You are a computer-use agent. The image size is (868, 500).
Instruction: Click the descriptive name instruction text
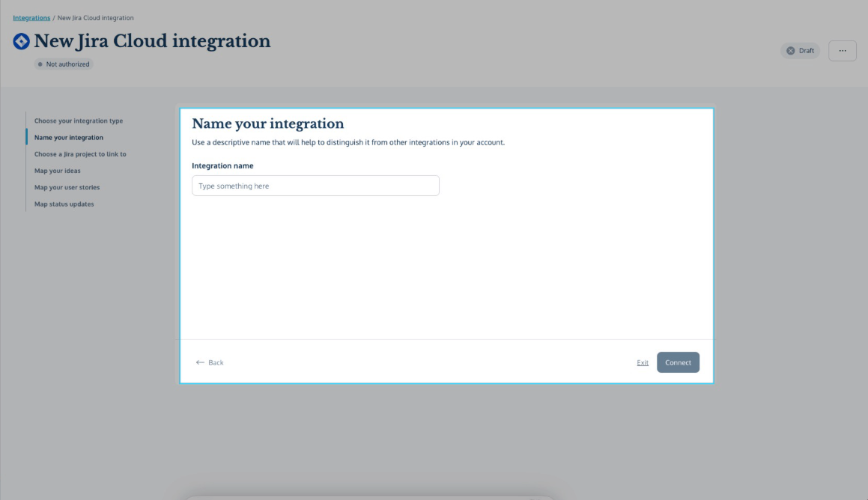(348, 142)
